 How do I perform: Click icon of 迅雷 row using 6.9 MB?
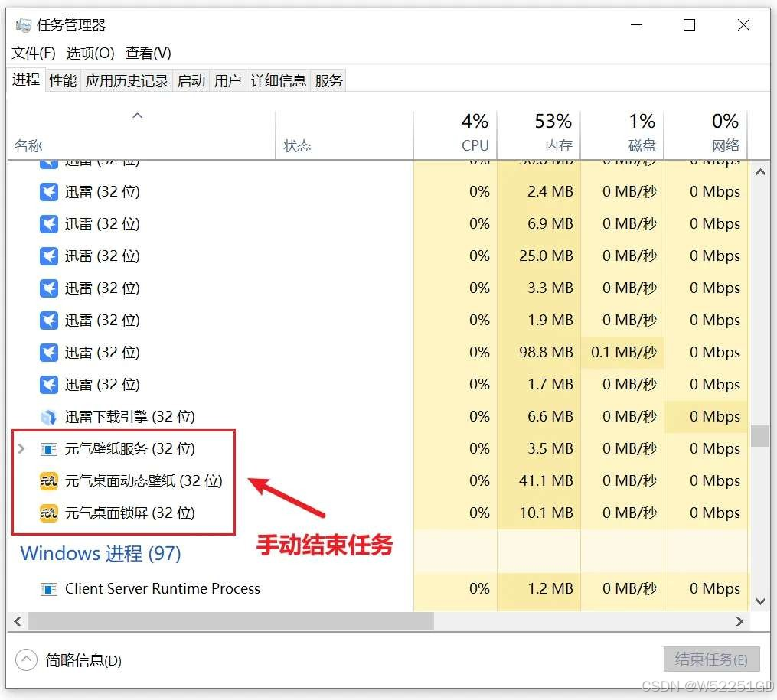pos(48,224)
